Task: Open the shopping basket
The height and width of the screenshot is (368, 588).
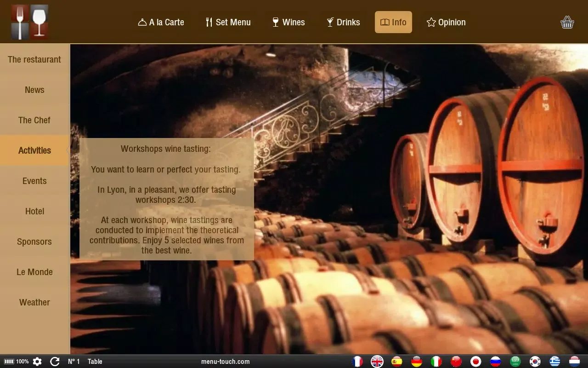Action: click(567, 22)
